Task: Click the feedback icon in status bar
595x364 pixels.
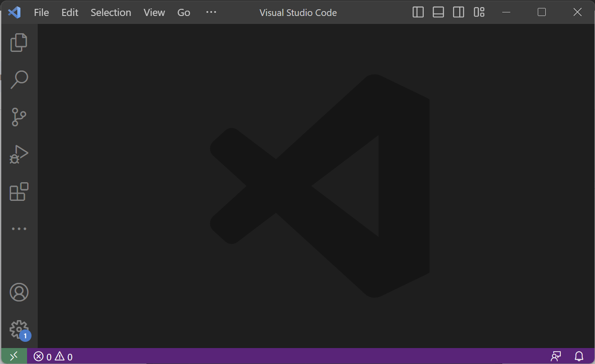Action: pos(556,356)
